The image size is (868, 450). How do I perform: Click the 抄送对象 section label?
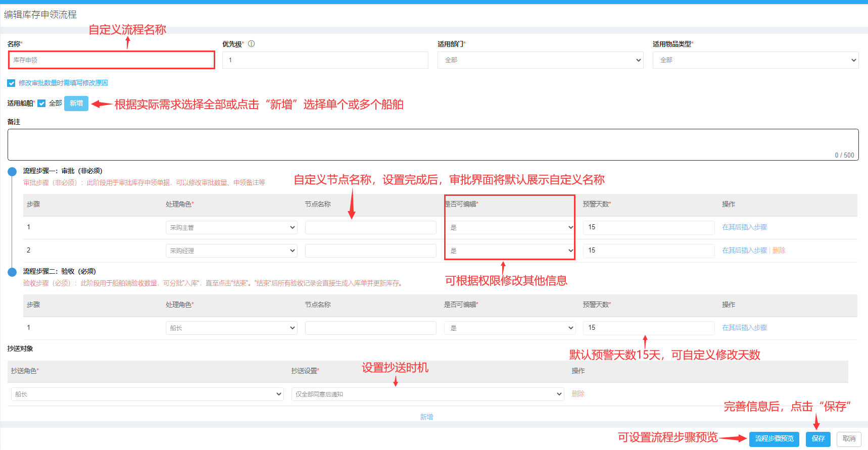20,349
